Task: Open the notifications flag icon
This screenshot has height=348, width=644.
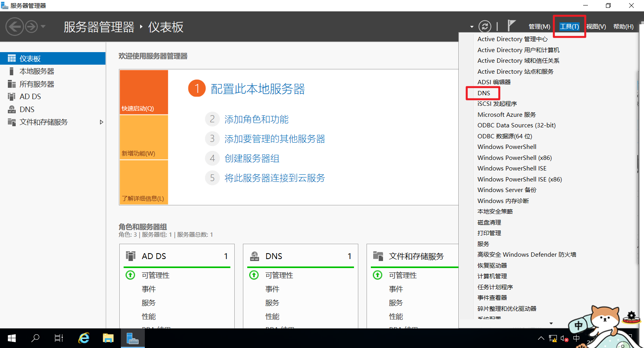Action: (x=511, y=26)
